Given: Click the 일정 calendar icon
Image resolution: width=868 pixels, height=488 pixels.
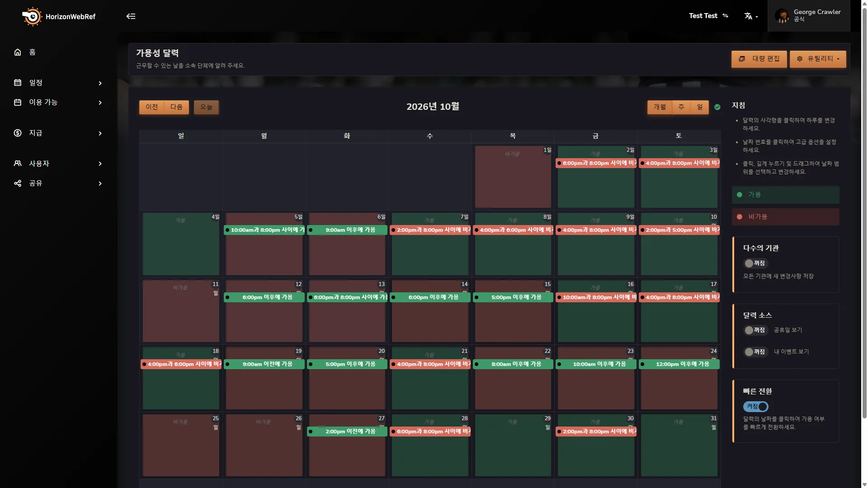Looking at the screenshot, I should coord(18,83).
